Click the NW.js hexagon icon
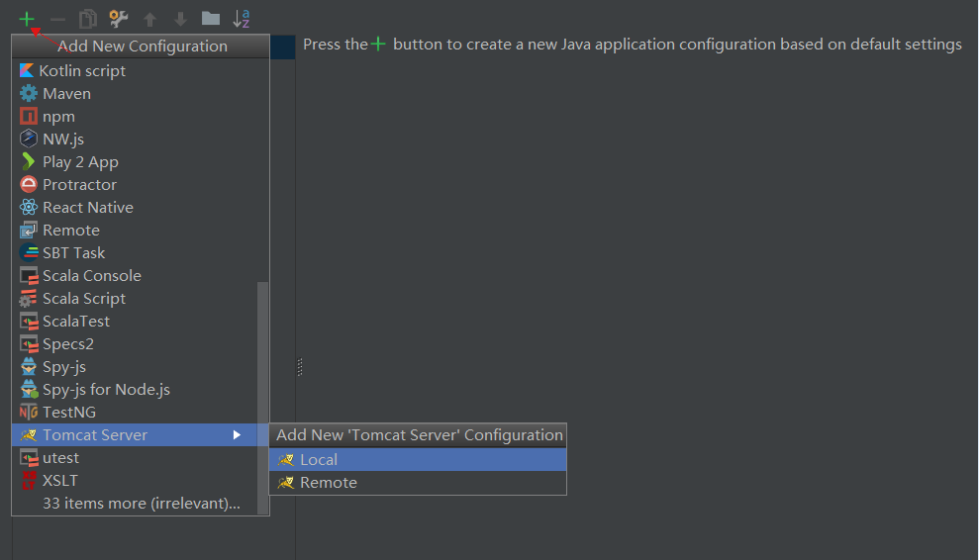This screenshot has height=560, width=979. point(28,139)
